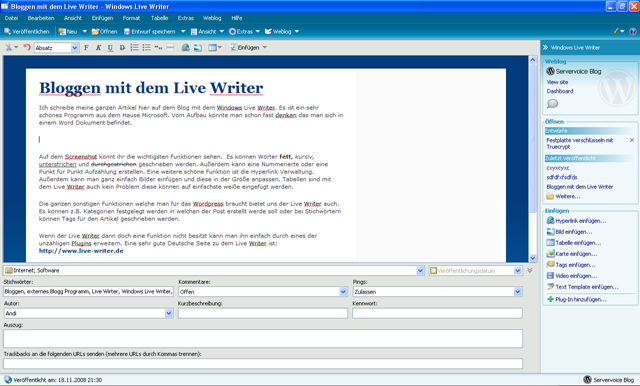Toggle italic K formatting
This screenshot has height=386, width=640.
(98, 48)
